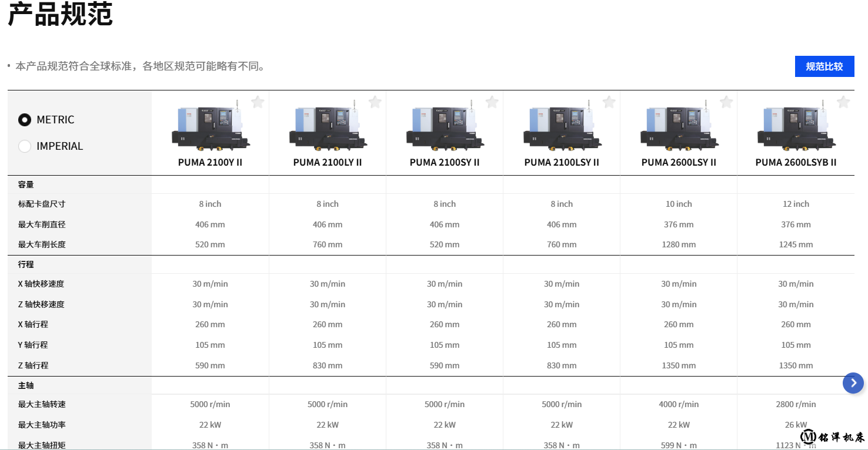
Task: Star the PUMA 2600LSY II model
Action: [x=726, y=102]
